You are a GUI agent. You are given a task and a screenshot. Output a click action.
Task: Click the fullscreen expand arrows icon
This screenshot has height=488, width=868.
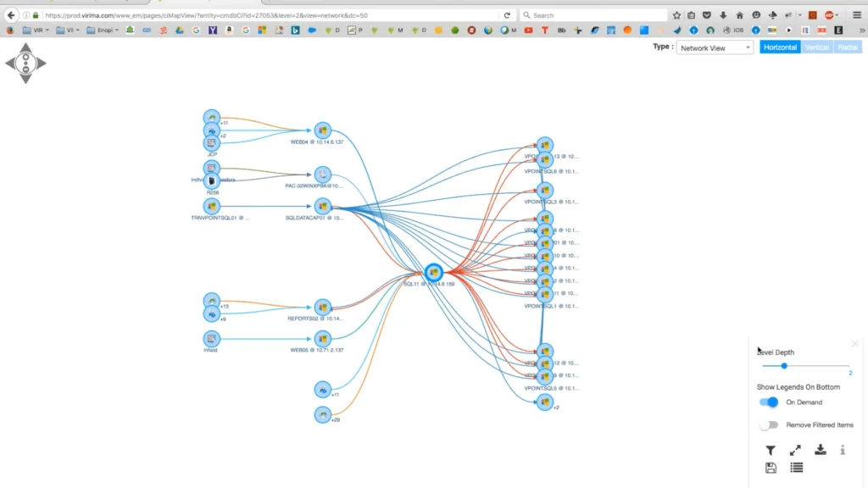794,450
